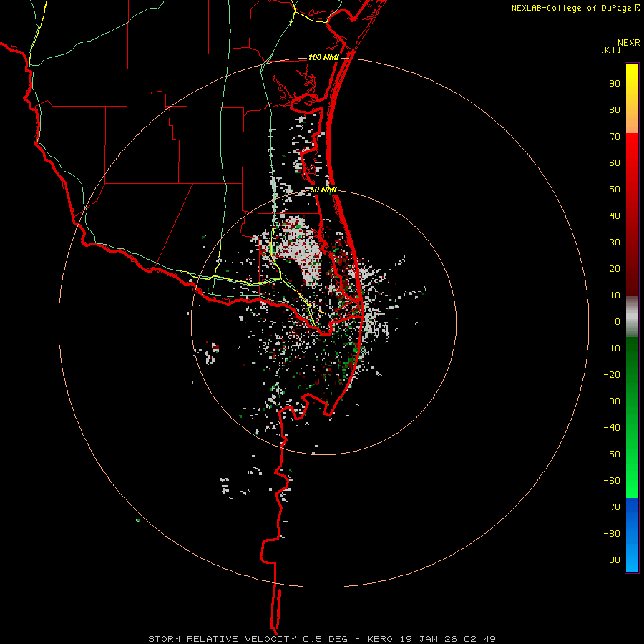The image size is (644, 644).
Task: Click the 0 value on velocity scale
Action: pos(618,321)
